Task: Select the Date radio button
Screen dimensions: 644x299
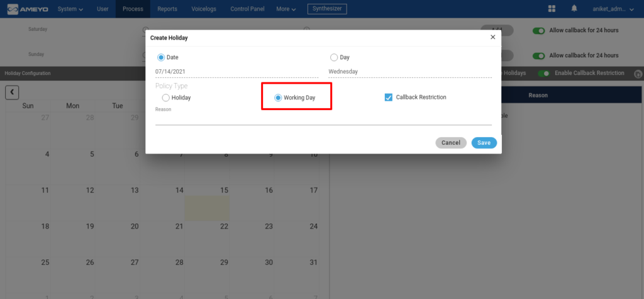Action: click(x=161, y=57)
